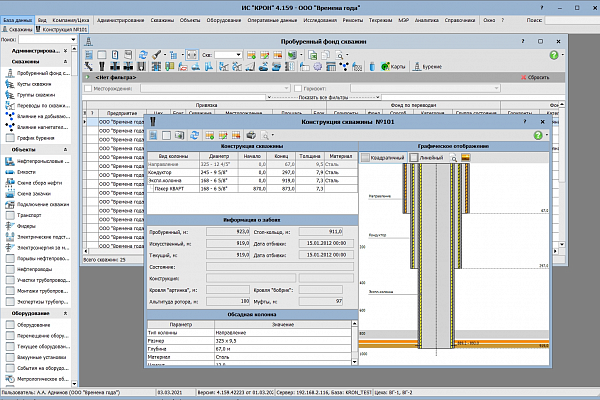The height and width of the screenshot is (400, 600).
Task: Click zoom magnifier icon beside Линейный toggle
Action: tap(453, 158)
